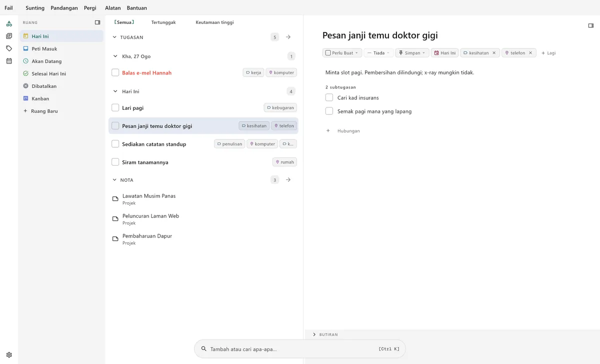This screenshot has height=364, width=600.
Task: Select Dibatalkan space
Action: pyautogui.click(x=61, y=86)
